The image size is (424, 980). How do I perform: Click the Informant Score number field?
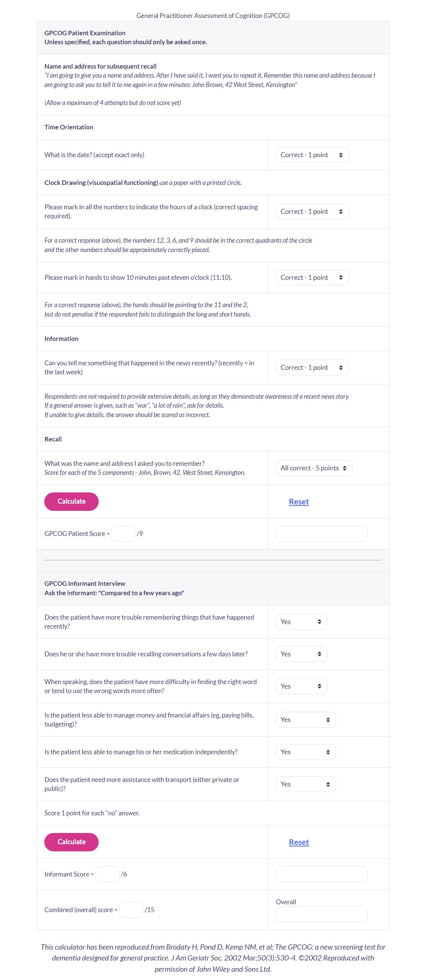[x=107, y=874]
